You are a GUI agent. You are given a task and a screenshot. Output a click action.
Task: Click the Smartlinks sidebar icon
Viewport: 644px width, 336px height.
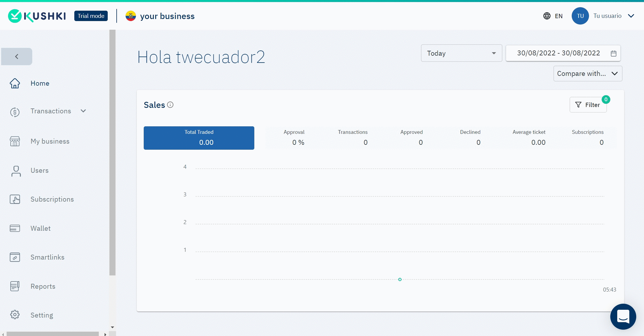15,257
